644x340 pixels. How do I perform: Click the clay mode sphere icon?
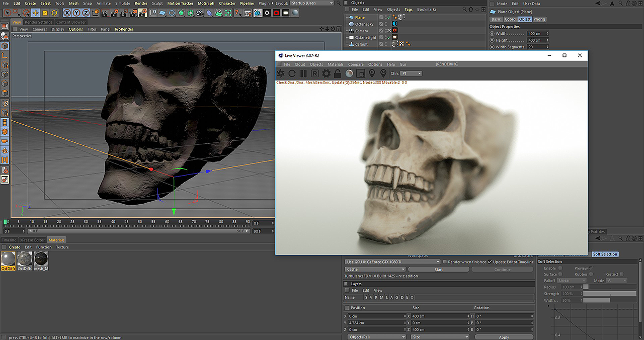[349, 73]
